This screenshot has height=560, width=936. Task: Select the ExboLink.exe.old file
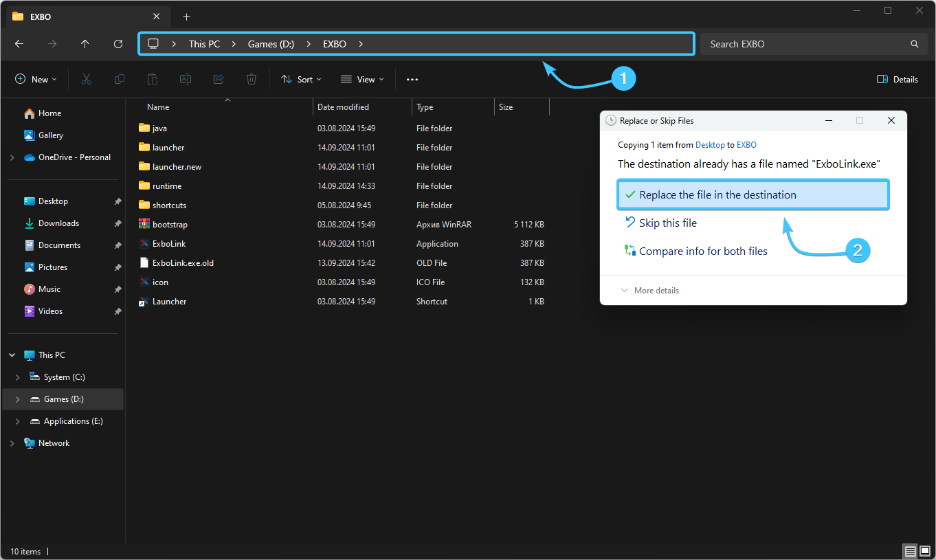point(183,263)
